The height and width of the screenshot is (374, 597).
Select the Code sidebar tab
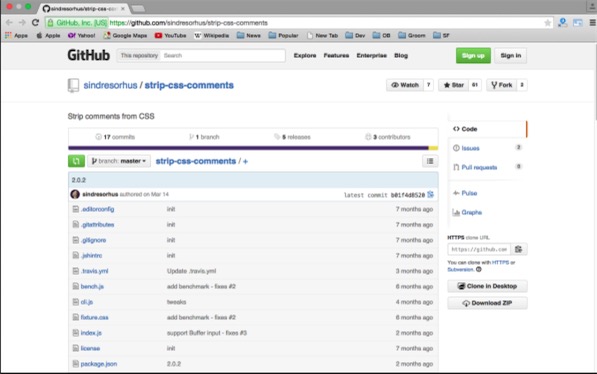pyautogui.click(x=487, y=129)
